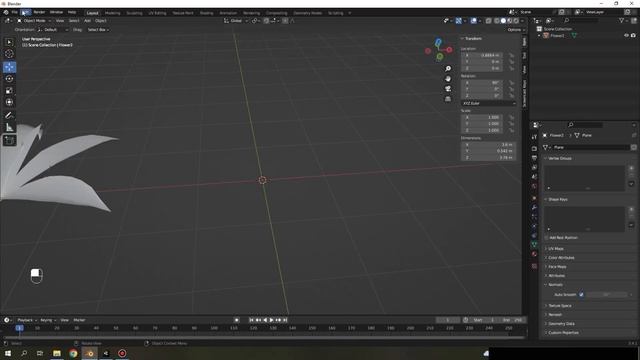Image resolution: width=640 pixels, height=360 pixels.
Task: Click the blue Z axis gizmo handle
Action: [438, 42]
